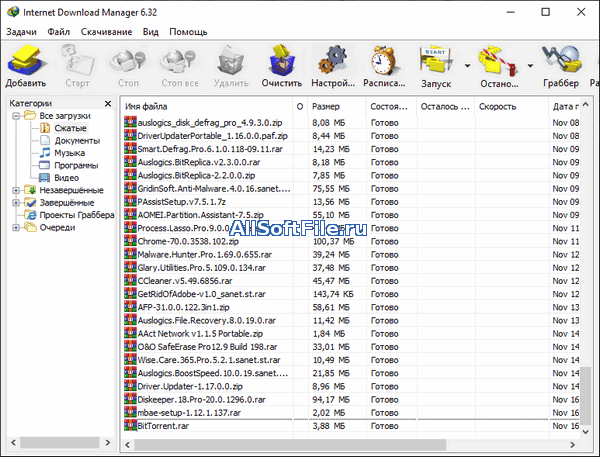
Task: Click archive icon of mbae-setup-1.12.1.137.rar
Action: 130,412
